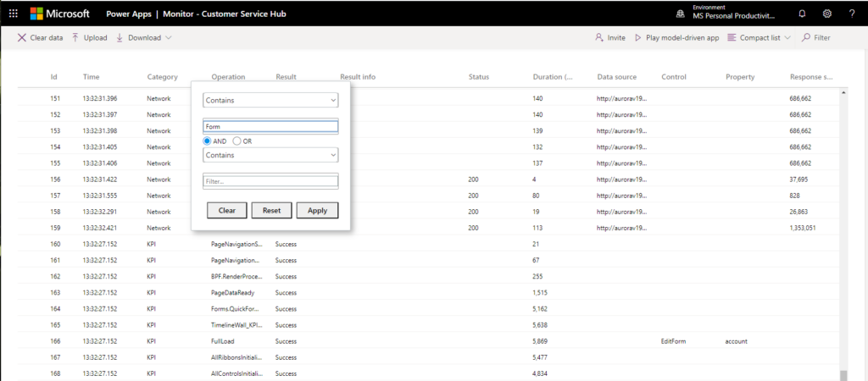Screen dimensions: 868x381
Task: Click the empty second Filter text field
Action: pyautogui.click(x=270, y=180)
